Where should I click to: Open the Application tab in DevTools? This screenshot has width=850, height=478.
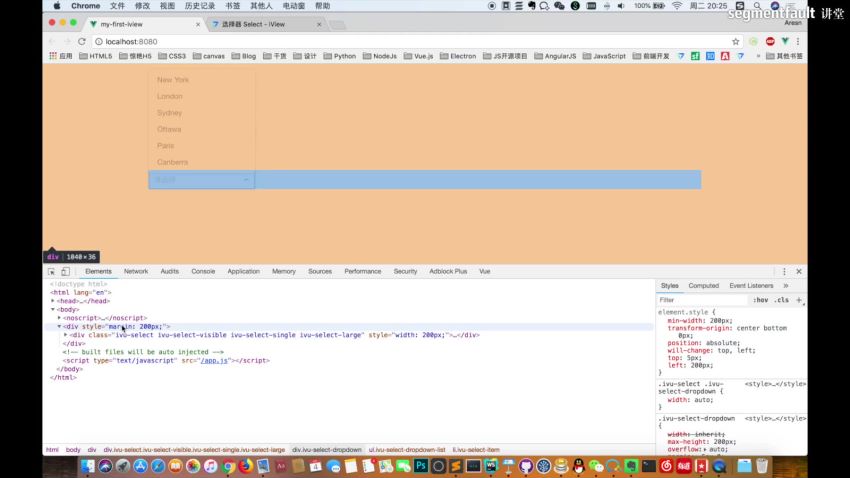(x=243, y=272)
